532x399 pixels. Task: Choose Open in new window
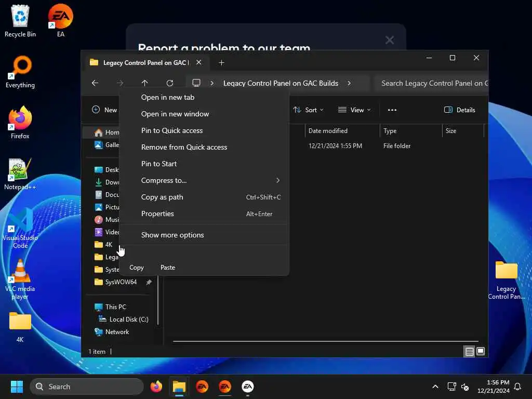[204, 114]
